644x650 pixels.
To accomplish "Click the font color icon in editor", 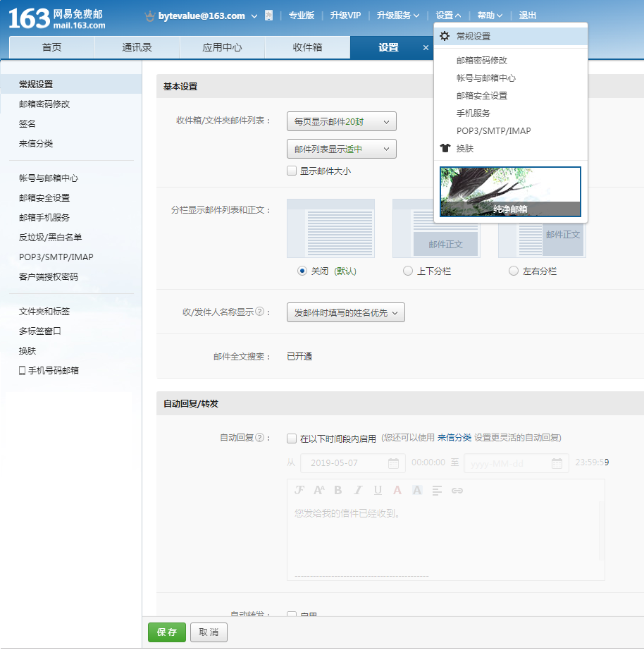I will pyautogui.click(x=397, y=490).
